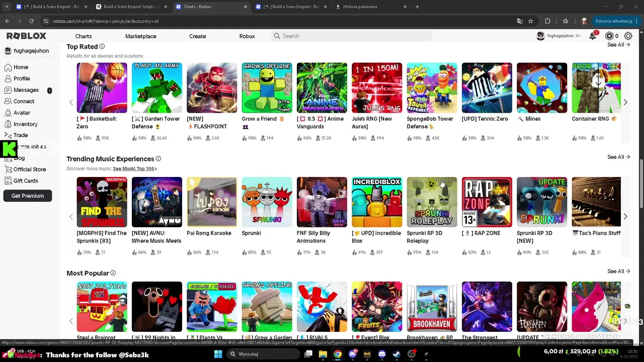Open the Windows Start button
Screen dimensions: 644x362
218,354
